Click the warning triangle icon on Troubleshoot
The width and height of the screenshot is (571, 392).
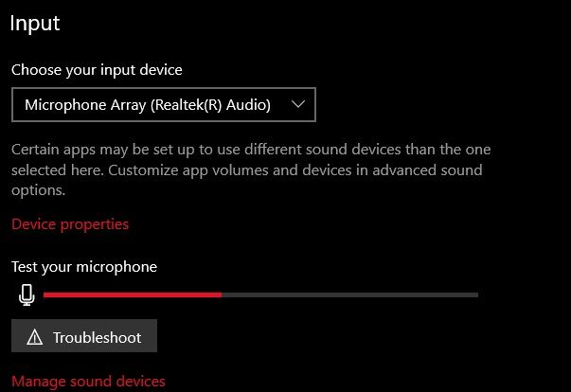click(35, 337)
